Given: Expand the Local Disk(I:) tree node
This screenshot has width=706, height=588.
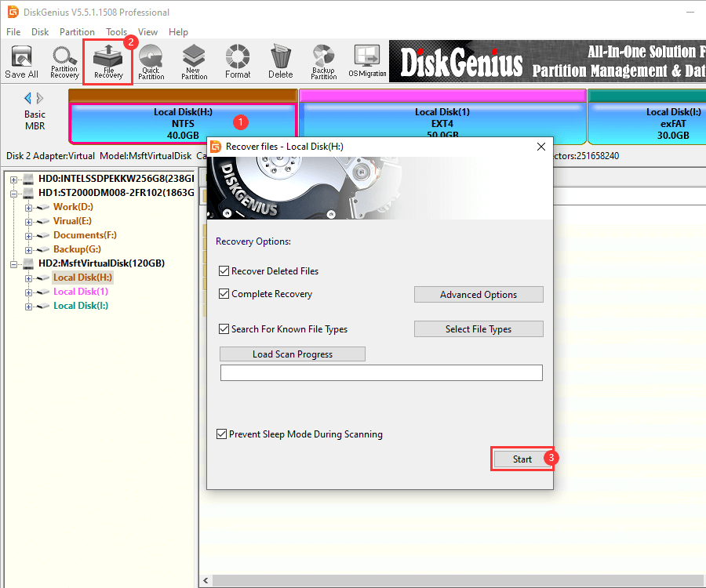Looking at the screenshot, I should pyautogui.click(x=28, y=307).
